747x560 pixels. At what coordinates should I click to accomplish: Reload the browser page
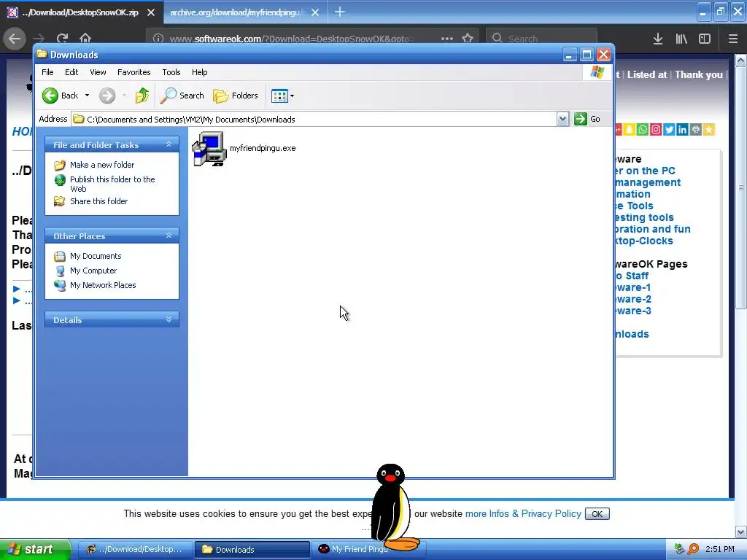62,38
